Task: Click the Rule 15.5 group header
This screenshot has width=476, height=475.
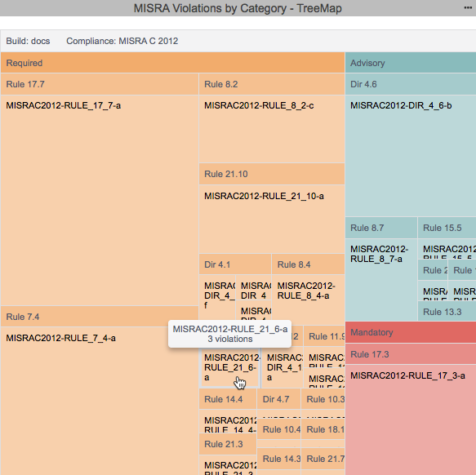Action: (x=447, y=228)
